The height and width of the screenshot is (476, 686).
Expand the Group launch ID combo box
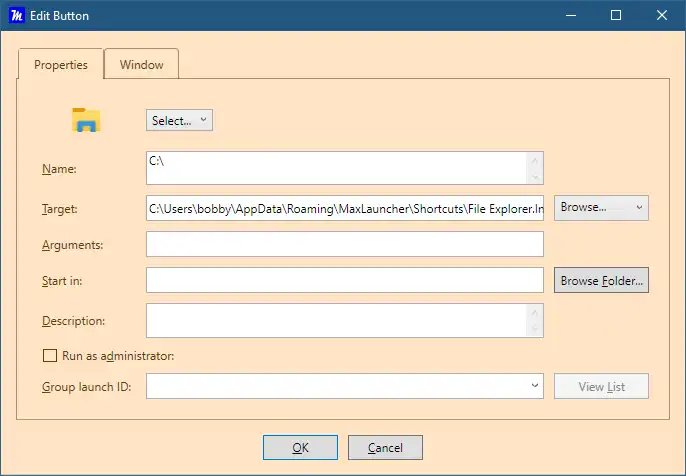(535, 386)
